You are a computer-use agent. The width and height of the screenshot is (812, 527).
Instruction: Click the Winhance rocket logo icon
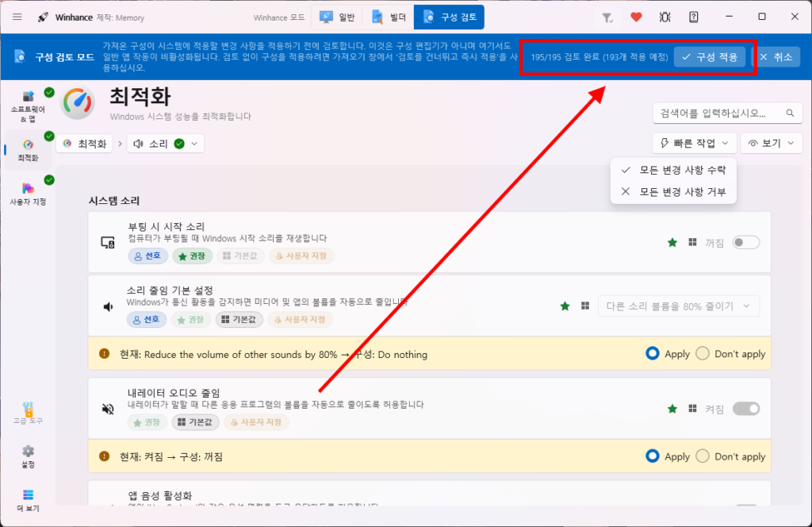[43, 17]
